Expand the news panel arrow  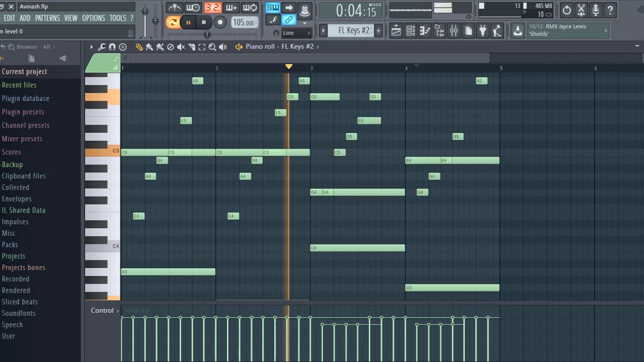606,31
